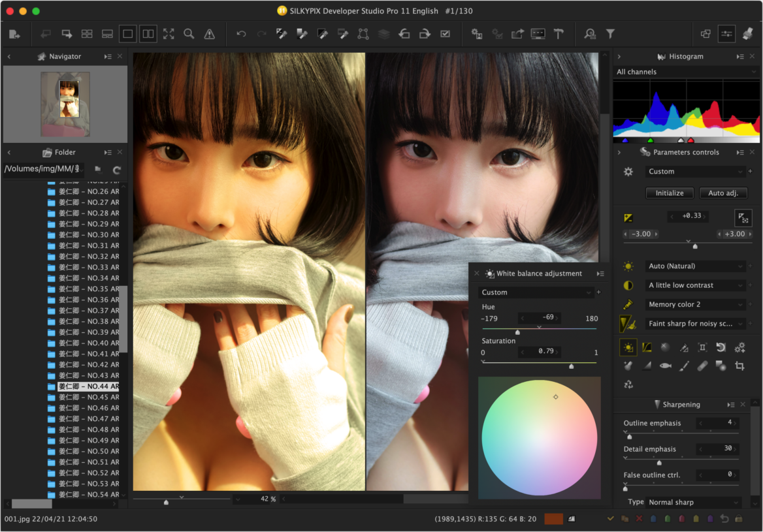763x532 pixels.
Task: Toggle the parameter controls sliders button
Action: pos(726,34)
